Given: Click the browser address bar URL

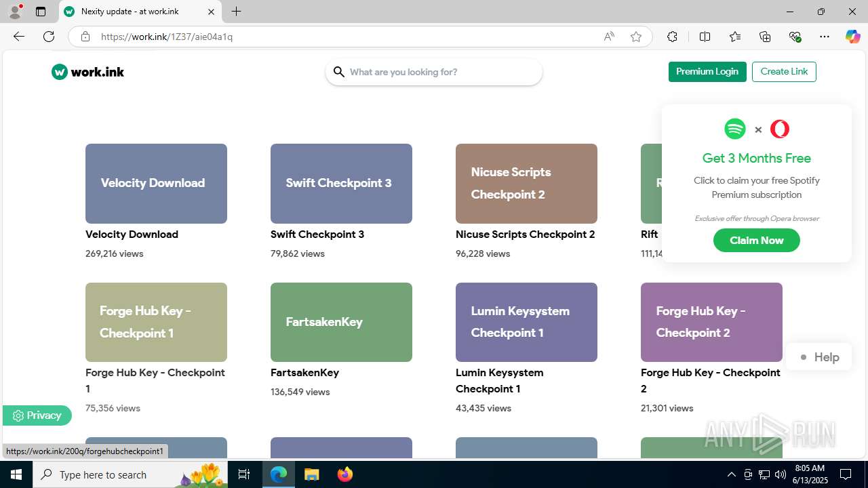Looking at the screenshot, I should (x=167, y=37).
